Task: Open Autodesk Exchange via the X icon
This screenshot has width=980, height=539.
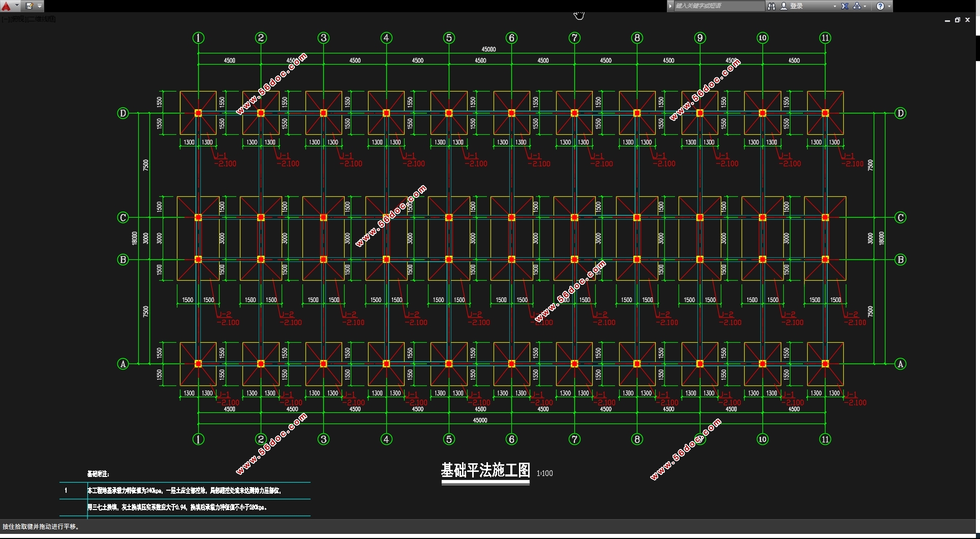Action: (x=845, y=6)
